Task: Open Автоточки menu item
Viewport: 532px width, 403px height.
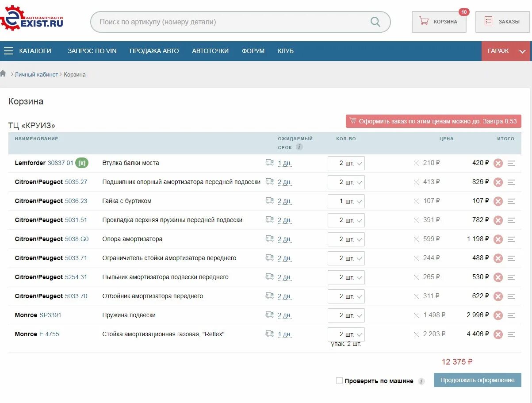Action: [210, 51]
